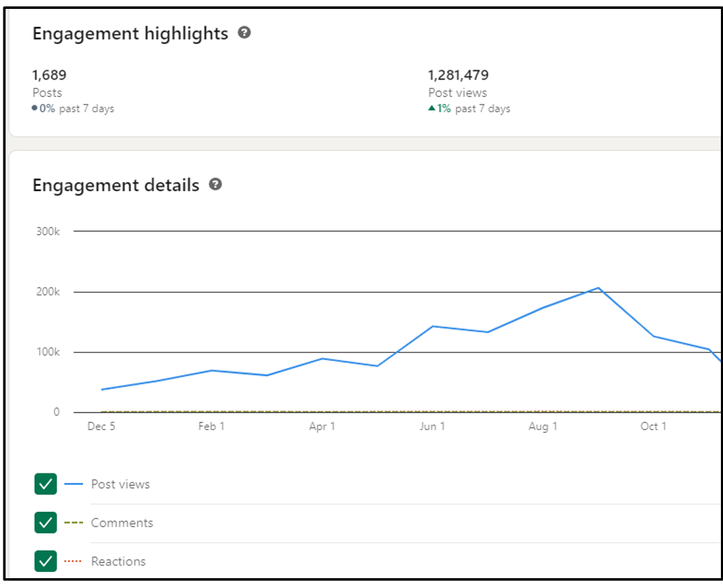Click the Oct 1 label on the x-axis
This screenshot has width=723, height=585.
pos(653,427)
